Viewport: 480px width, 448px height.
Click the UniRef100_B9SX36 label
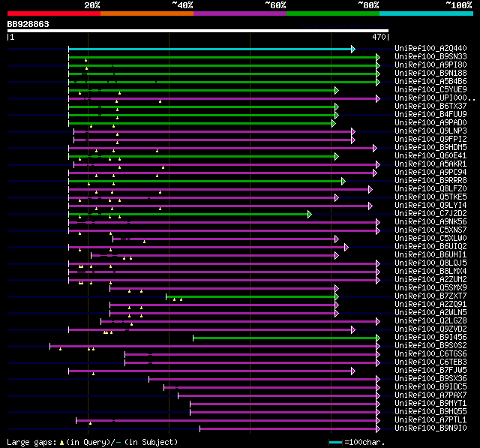430,379
